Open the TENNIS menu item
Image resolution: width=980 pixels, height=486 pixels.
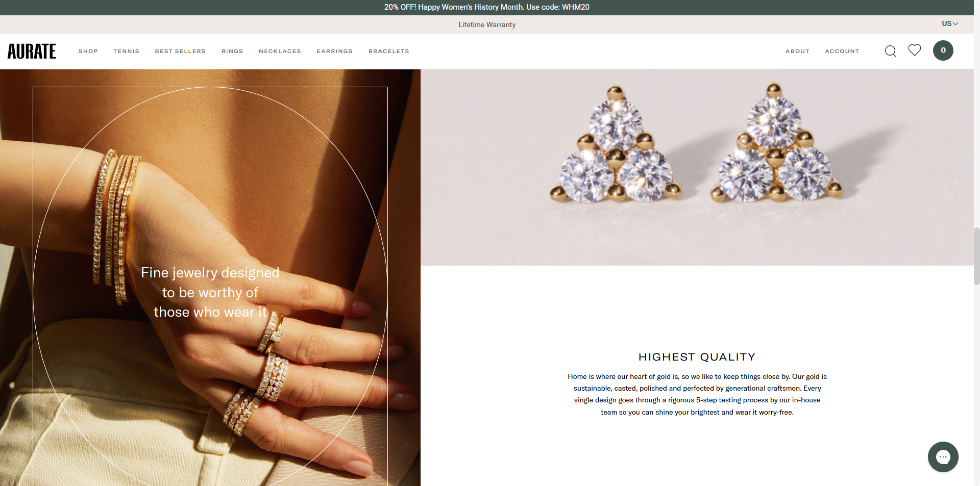point(127,51)
